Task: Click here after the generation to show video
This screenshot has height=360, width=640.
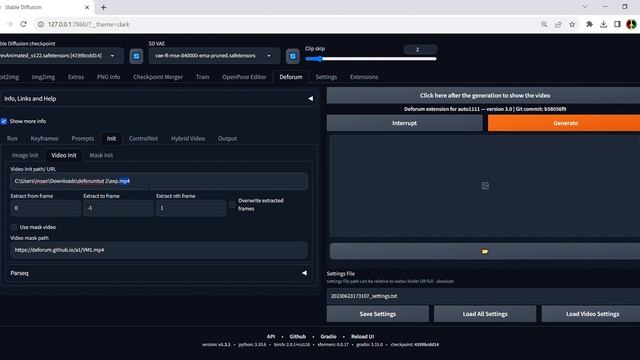Action: [x=484, y=95]
